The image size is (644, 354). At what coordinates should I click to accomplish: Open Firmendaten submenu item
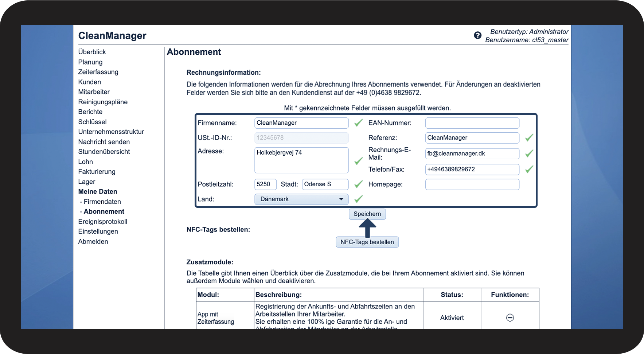tap(102, 202)
